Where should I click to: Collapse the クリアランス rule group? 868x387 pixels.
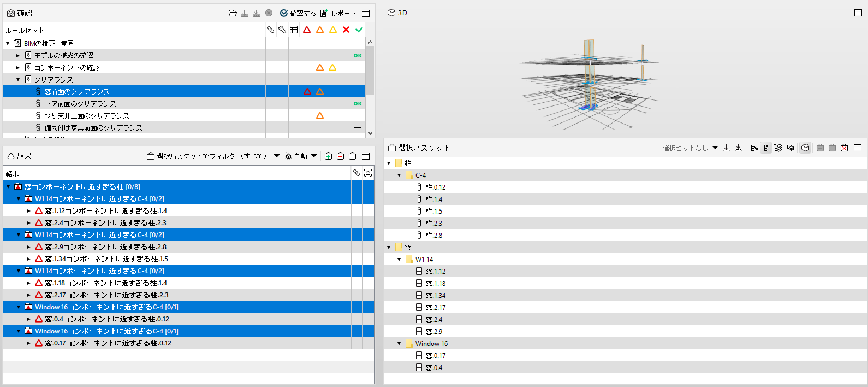click(x=17, y=79)
